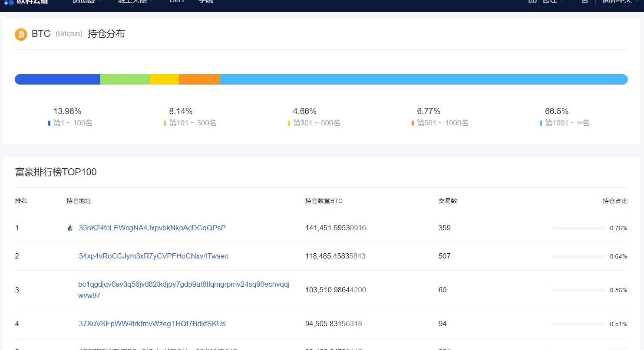The image size is (644, 350).
Task: Click the OKLink logo in the navbar
Action: pyautogui.click(x=26, y=1)
